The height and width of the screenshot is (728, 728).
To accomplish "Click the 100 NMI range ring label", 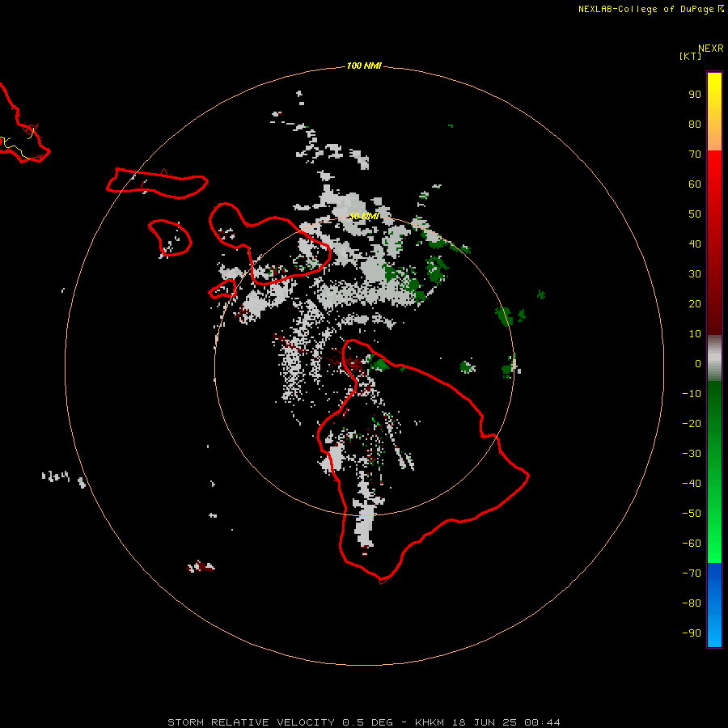I will tap(363, 66).
